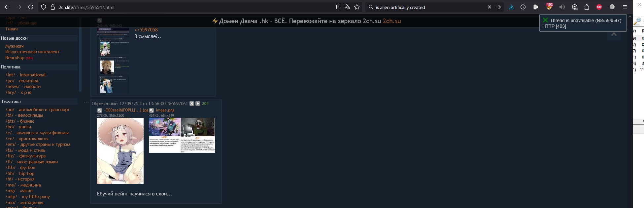
Task: Go to /au/ - автомобили и транспорт
Action: pos(38,109)
